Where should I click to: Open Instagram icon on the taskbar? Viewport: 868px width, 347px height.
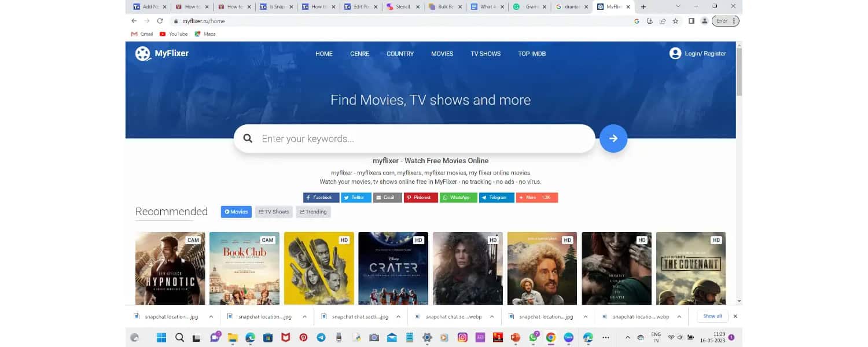462,337
